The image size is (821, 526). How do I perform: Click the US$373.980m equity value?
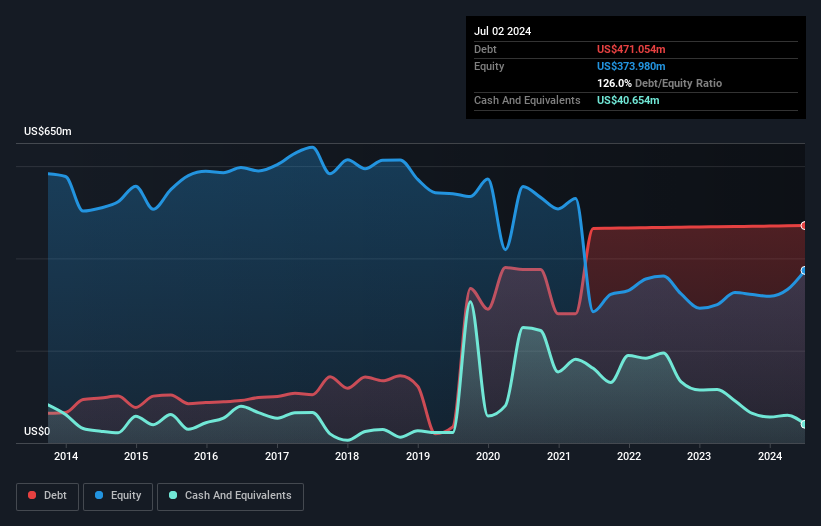click(x=631, y=66)
